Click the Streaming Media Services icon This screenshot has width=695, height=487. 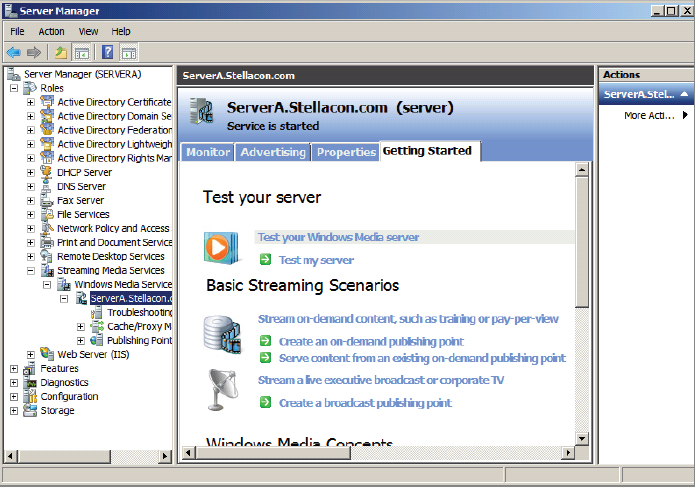tap(47, 270)
